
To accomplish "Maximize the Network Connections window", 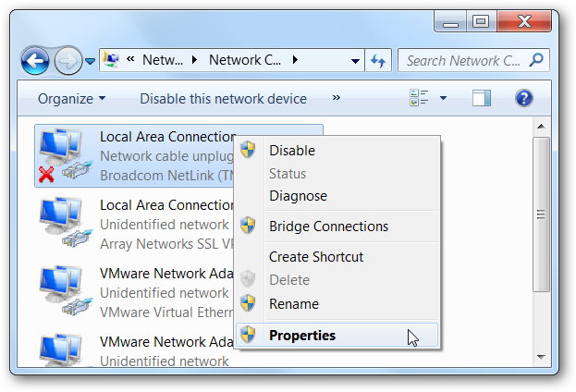I will (x=481, y=21).
